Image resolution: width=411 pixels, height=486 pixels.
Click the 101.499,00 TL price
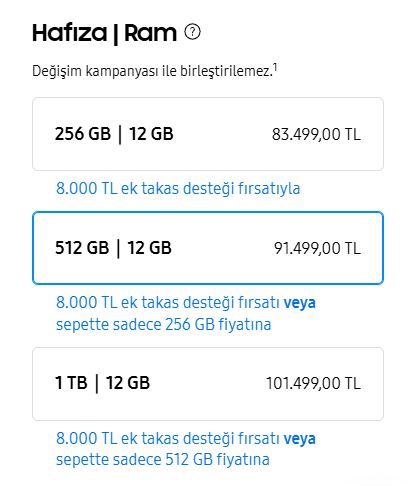pyautogui.click(x=313, y=384)
